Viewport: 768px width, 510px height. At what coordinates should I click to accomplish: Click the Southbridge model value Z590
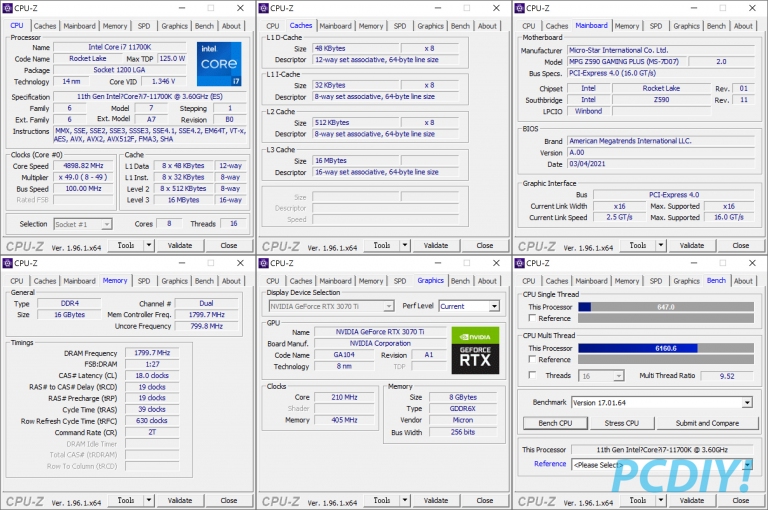661,99
